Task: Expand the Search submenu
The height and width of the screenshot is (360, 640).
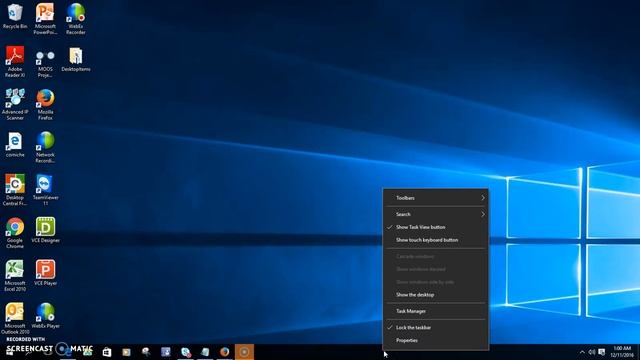Action: point(436,214)
